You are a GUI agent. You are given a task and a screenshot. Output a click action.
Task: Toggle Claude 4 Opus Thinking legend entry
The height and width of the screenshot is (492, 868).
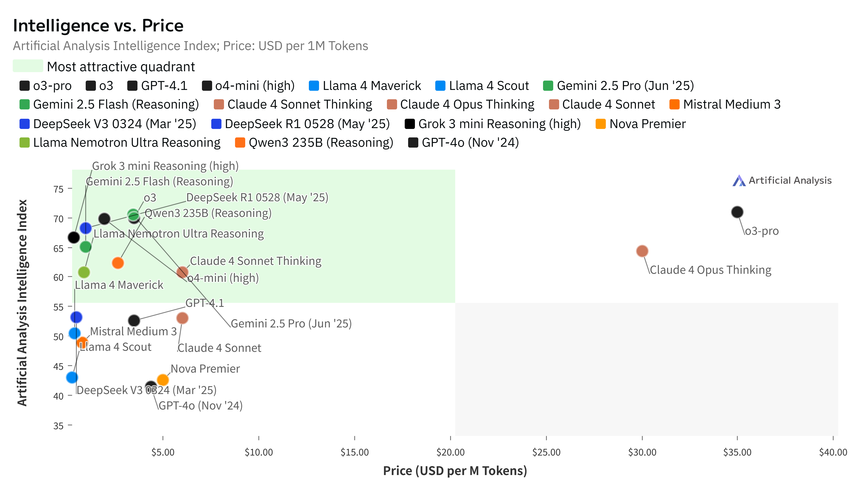point(460,104)
